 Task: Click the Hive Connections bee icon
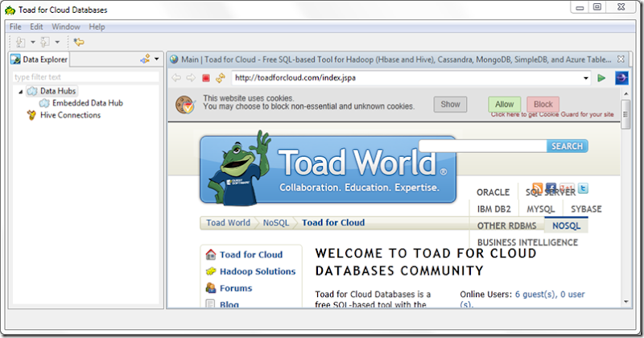coord(31,115)
